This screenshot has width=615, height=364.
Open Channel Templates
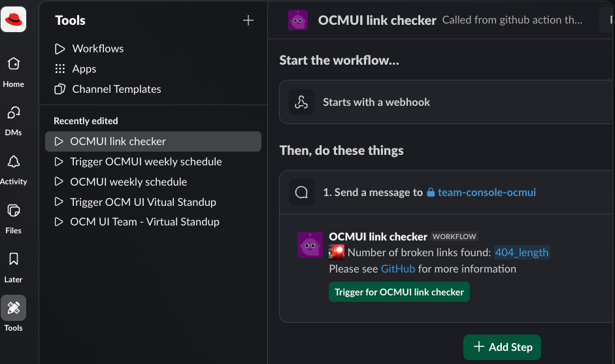(x=116, y=89)
